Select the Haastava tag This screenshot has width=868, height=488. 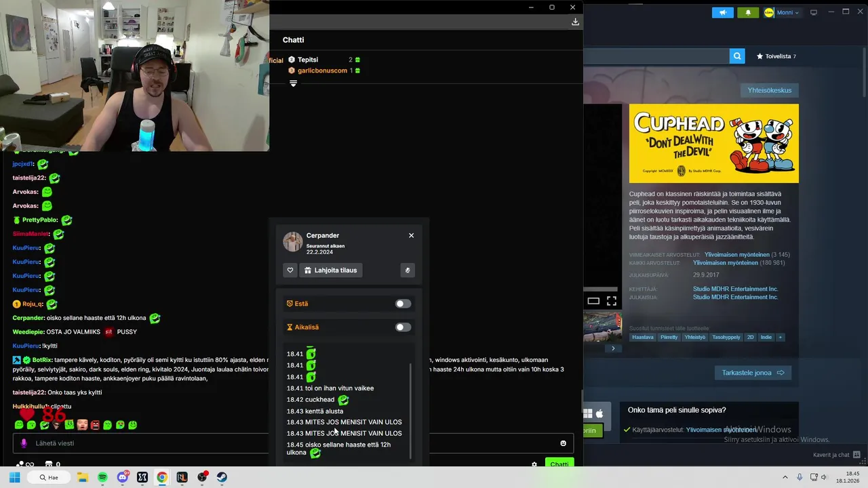pos(643,337)
